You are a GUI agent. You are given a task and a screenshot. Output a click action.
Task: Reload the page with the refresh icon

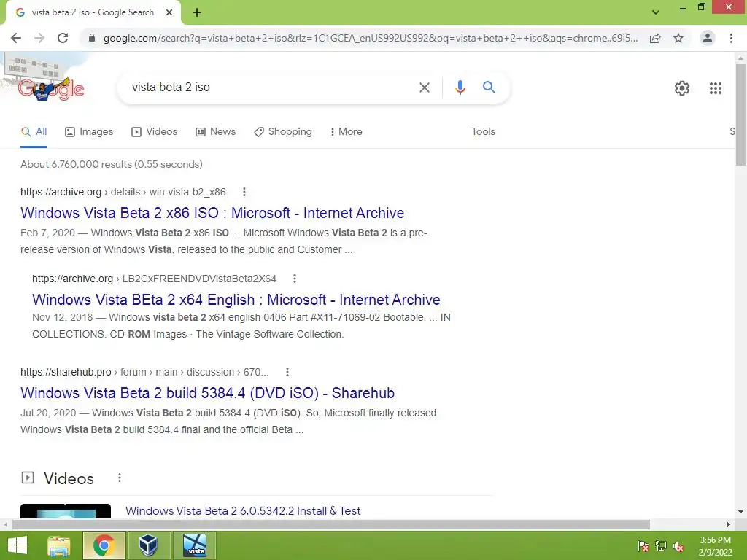(63, 38)
